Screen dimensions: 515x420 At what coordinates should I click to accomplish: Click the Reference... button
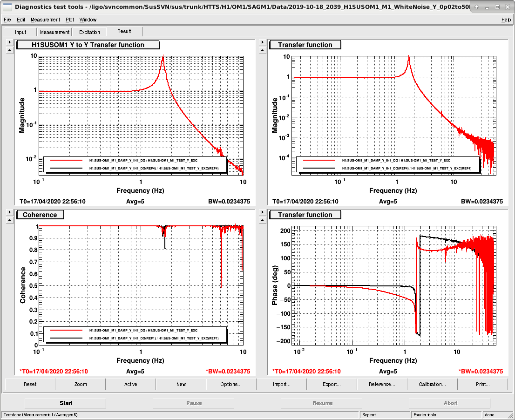[382, 384]
